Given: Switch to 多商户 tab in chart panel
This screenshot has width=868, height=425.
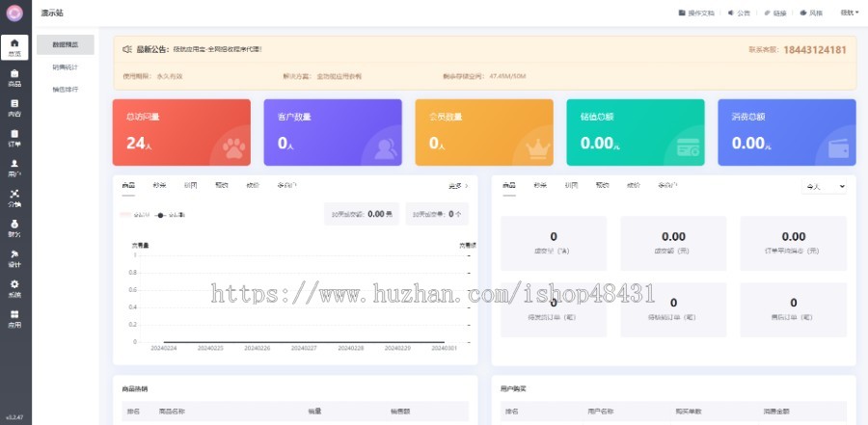Looking at the screenshot, I should 286,185.
